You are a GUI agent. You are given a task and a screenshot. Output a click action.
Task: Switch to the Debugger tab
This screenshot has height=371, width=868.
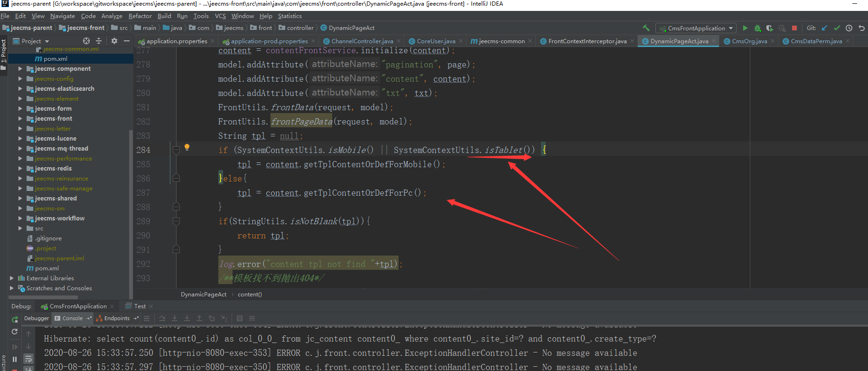[37, 318]
